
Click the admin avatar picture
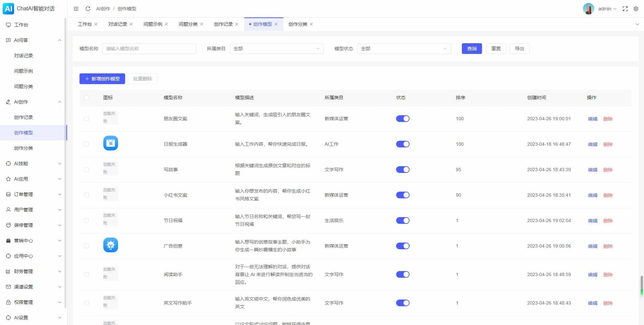(588, 9)
